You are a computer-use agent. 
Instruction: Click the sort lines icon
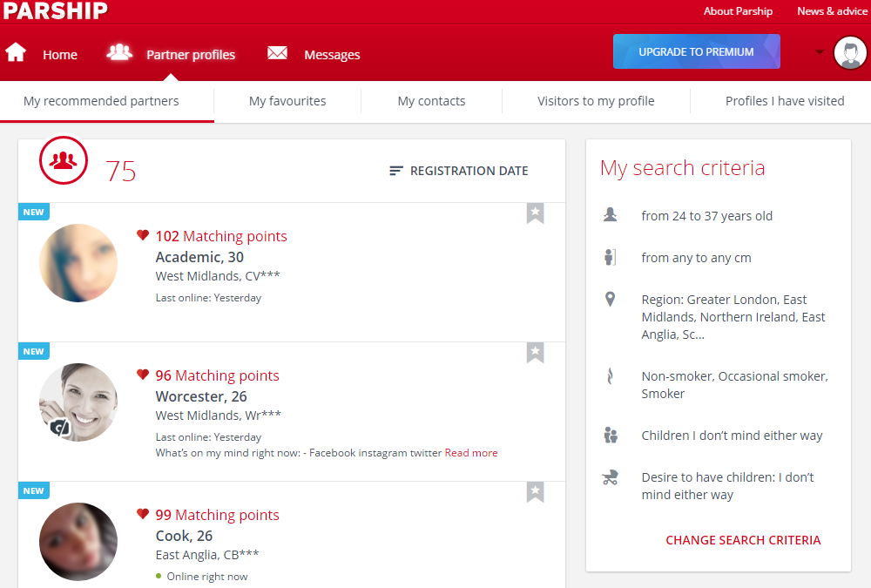click(396, 171)
